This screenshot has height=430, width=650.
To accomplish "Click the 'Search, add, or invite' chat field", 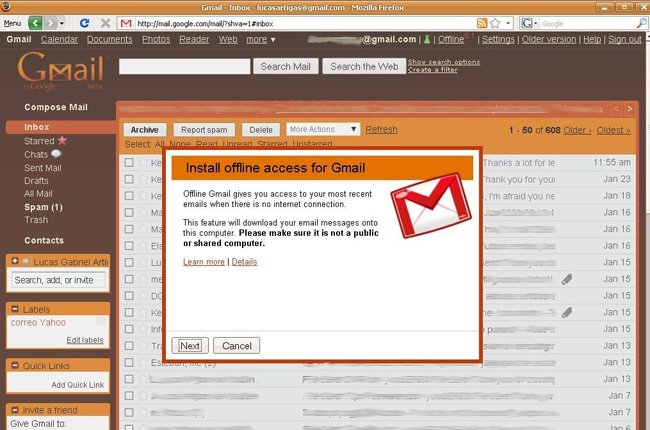I will 58,280.
